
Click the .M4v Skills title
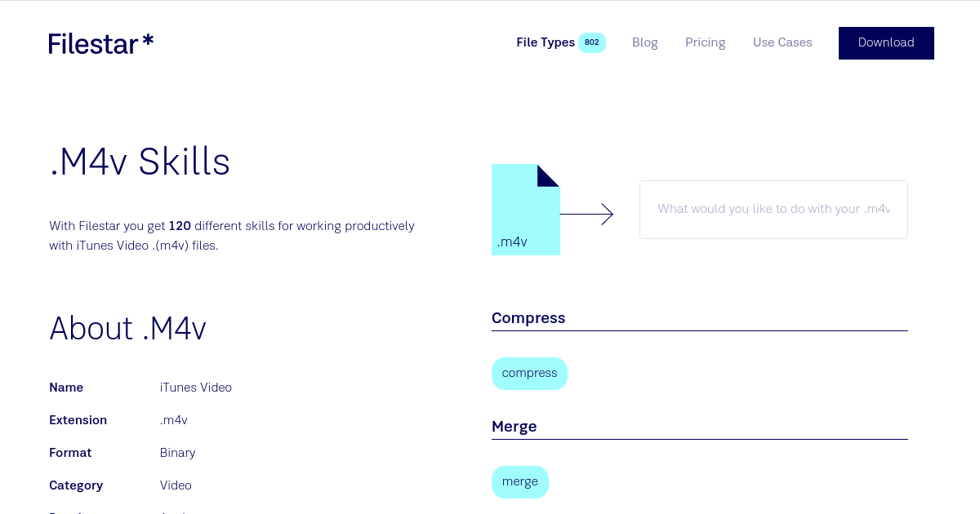[140, 162]
